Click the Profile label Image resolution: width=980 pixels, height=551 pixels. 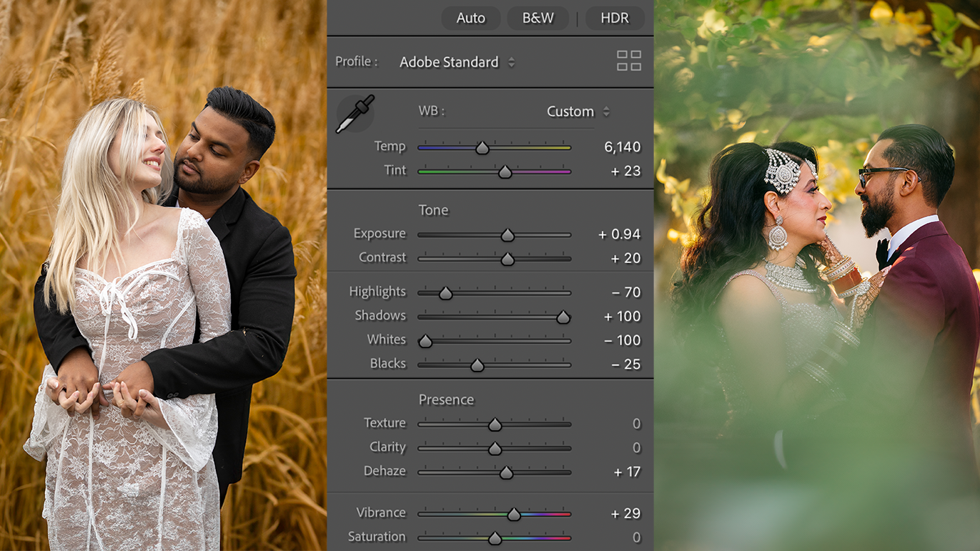click(x=356, y=61)
